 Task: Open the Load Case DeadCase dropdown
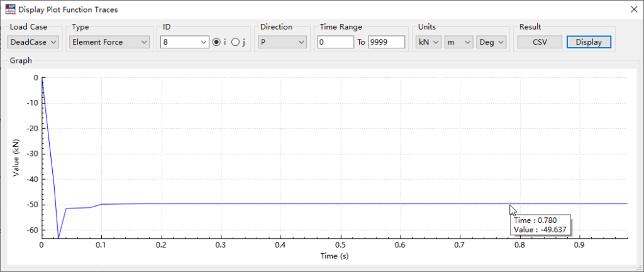click(x=33, y=42)
